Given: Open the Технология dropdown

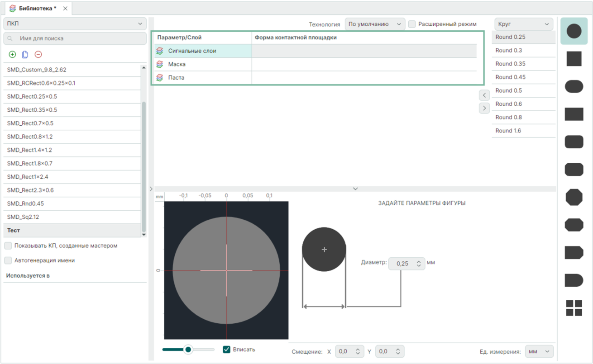Looking at the screenshot, I should 375,24.
